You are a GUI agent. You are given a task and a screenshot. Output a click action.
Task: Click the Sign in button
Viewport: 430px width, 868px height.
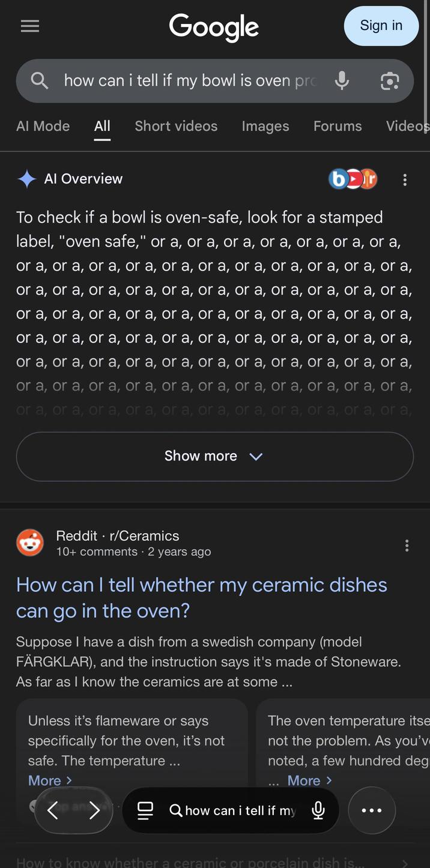coord(381,26)
